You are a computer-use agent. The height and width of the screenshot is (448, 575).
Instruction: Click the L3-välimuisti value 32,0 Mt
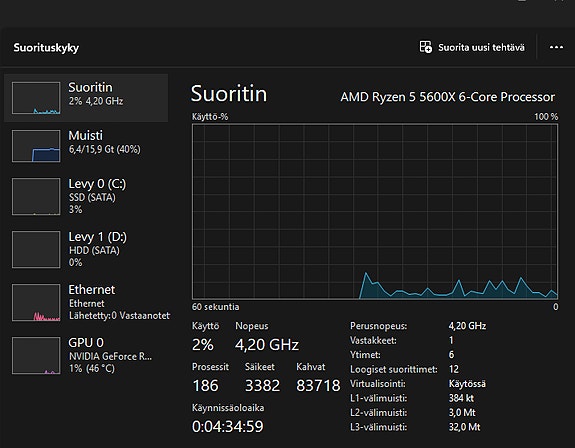click(464, 427)
